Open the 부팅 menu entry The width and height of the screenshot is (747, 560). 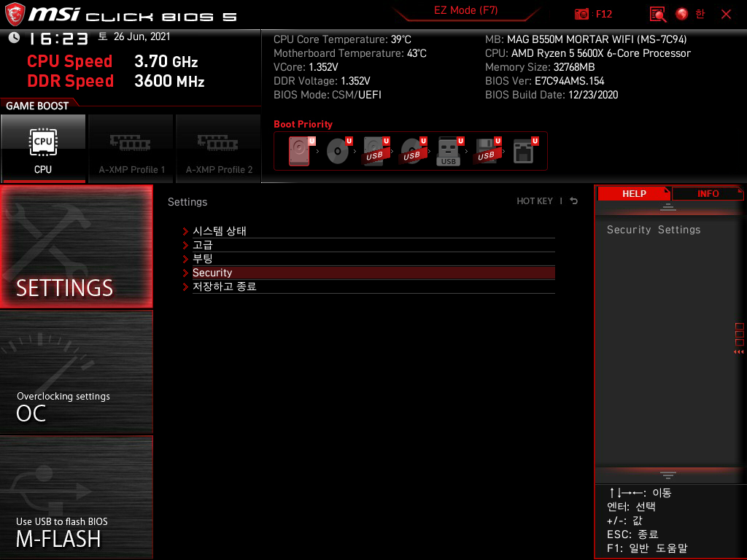tap(373, 259)
